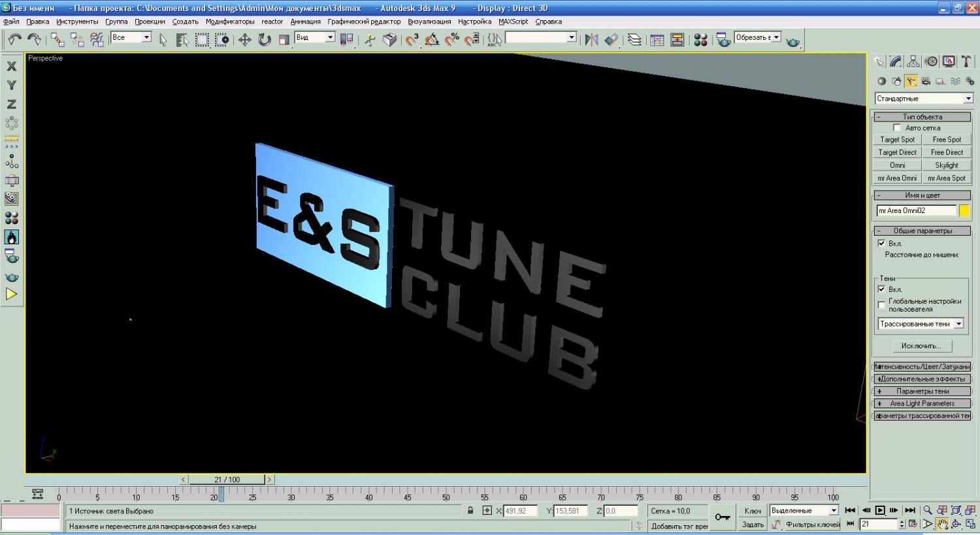Choose the Select Object arrow tool
The height and width of the screenshot is (535, 980).
tap(163, 40)
